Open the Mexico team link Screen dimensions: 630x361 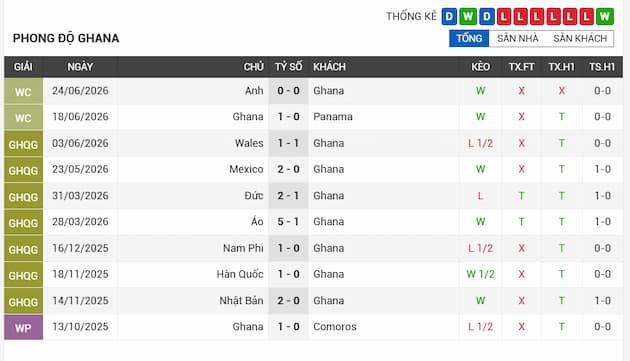click(x=246, y=169)
